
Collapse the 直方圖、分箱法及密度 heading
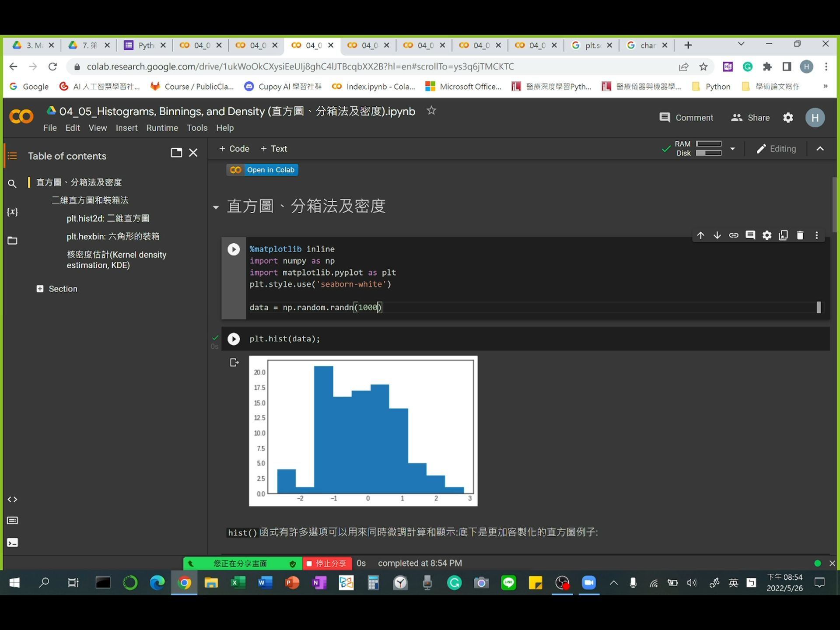tap(216, 207)
